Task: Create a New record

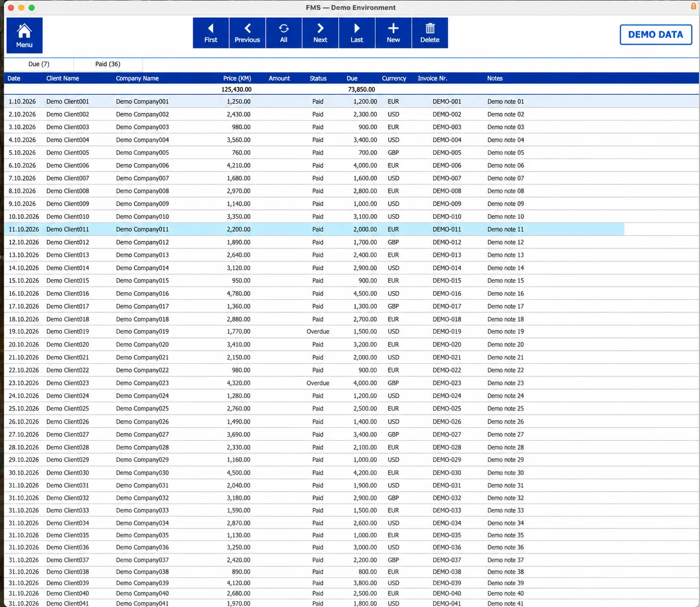Action: (x=393, y=33)
